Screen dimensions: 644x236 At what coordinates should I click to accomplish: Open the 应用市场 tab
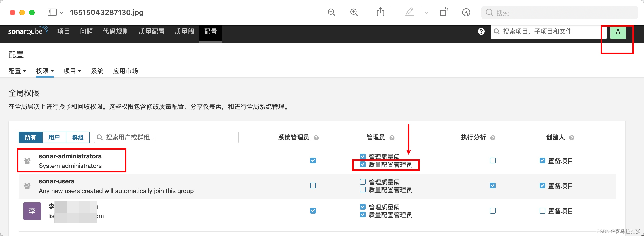pos(125,71)
